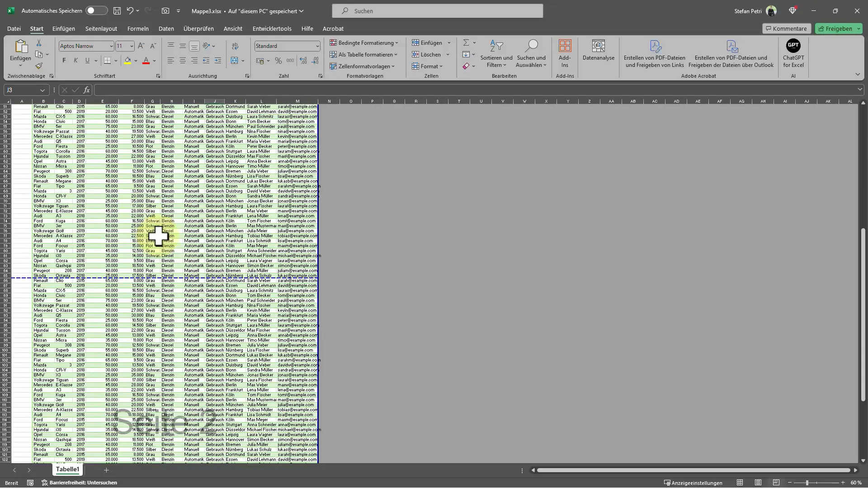
Task: Select the Einfügen dropdown icon in Zellen
Action: pyautogui.click(x=449, y=42)
